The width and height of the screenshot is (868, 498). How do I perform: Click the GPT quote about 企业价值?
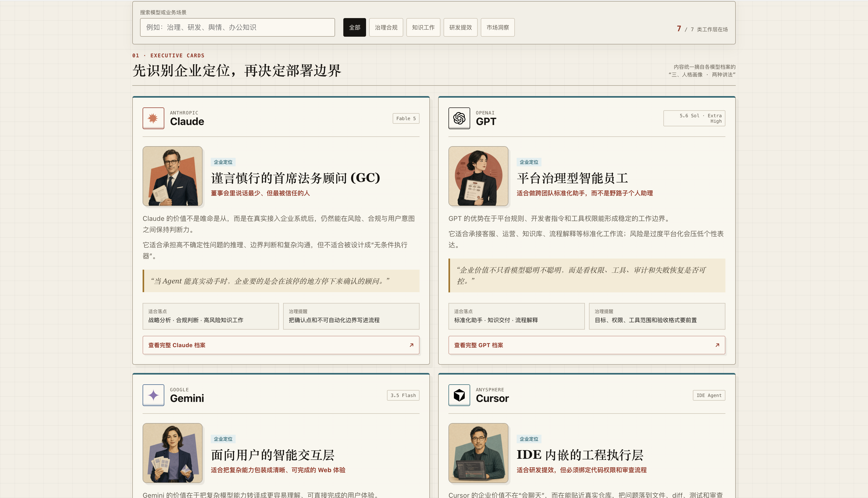586,275
